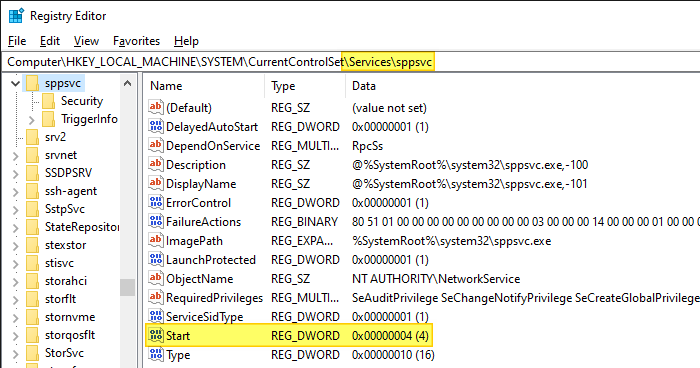This screenshot has width=700, height=368.
Task: Select the storflt key in tree
Action: pyautogui.click(x=60, y=299)
